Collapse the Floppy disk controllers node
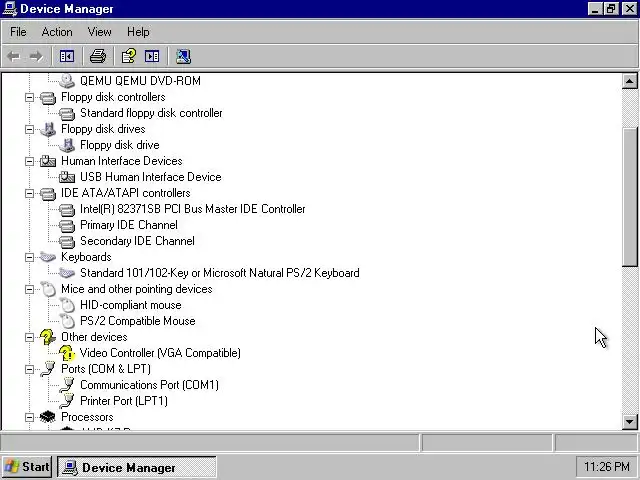This screenshot has height=480, width=640. point(29,97)
